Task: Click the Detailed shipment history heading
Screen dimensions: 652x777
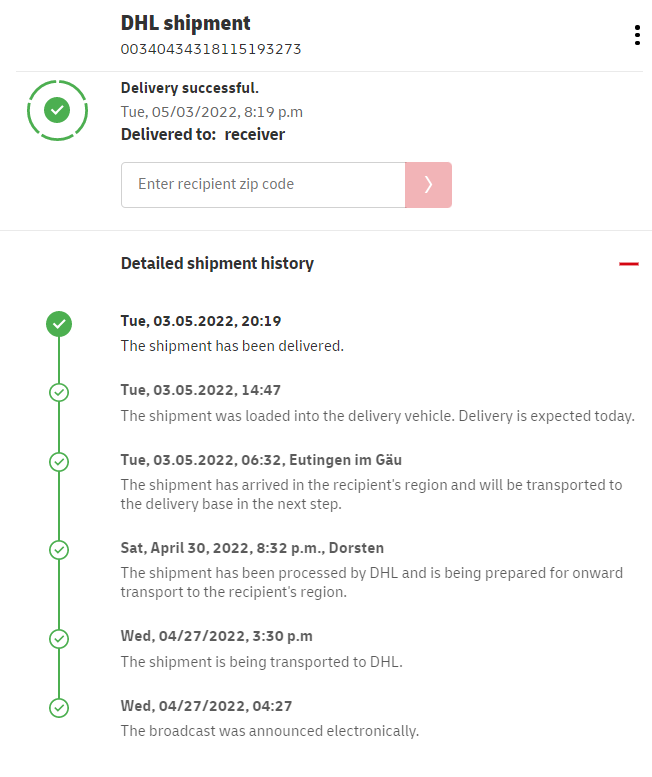Action: (217, 264)
